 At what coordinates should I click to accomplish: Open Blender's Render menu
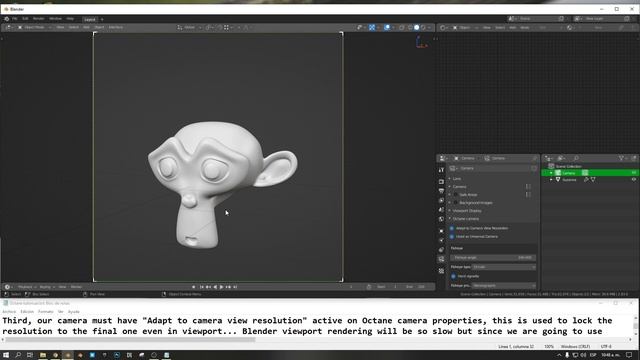click(38, 19)
